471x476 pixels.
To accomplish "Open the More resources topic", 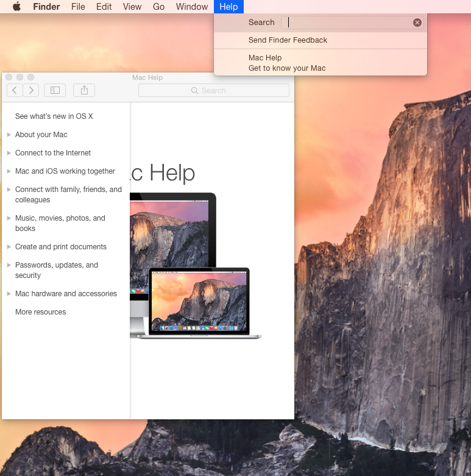I will click(x=40, y=312).
